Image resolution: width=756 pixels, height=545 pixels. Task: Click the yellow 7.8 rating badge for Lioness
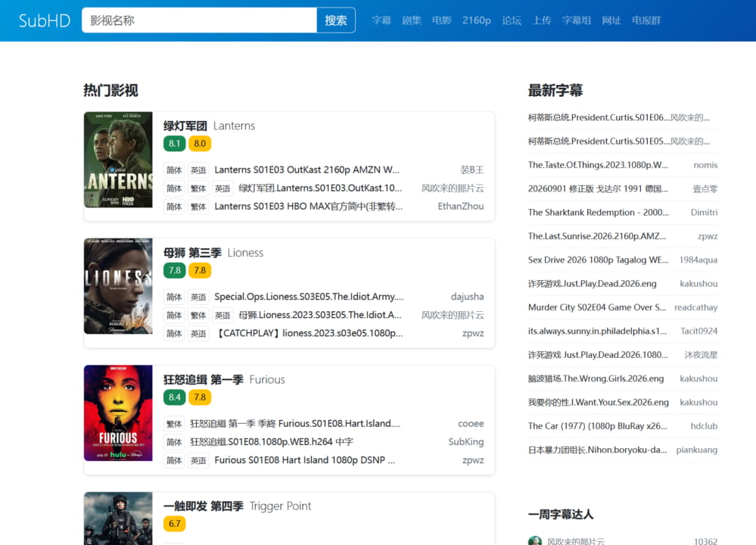(x=200, y=270)
